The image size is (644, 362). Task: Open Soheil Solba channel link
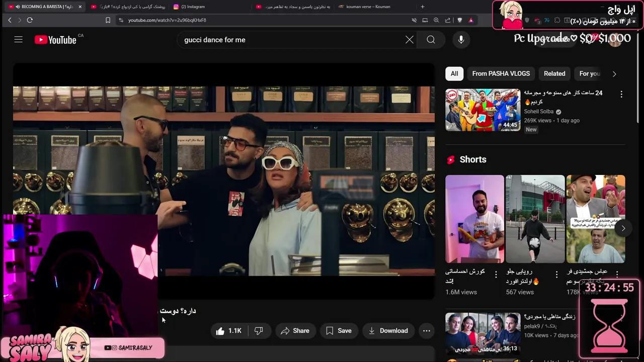[538, 112]
